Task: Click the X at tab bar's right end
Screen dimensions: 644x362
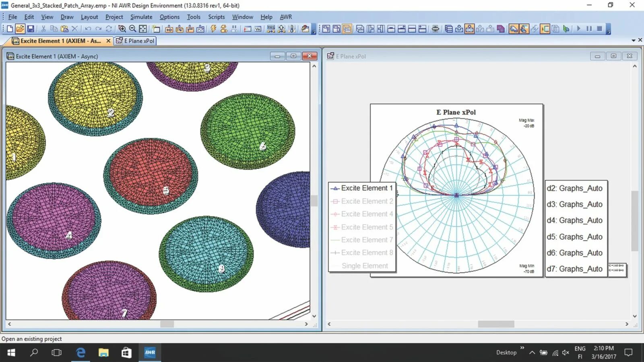Action: pyautogui.click(x=640, y=40)
